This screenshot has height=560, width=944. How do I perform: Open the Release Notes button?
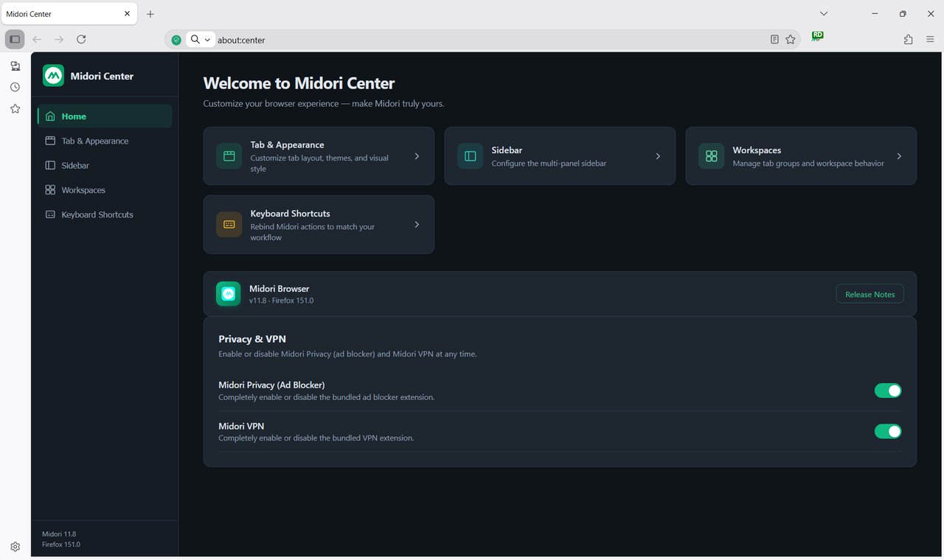tap(870, 294)
